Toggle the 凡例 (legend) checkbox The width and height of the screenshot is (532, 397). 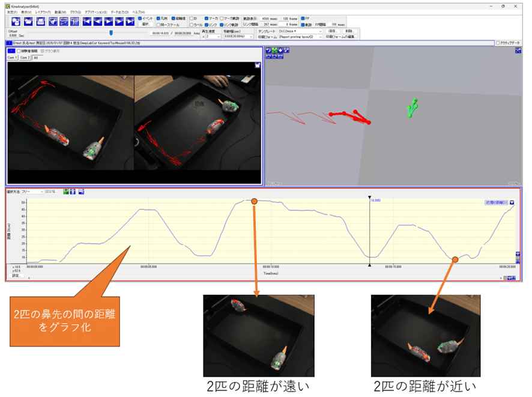tap(158, 19)
